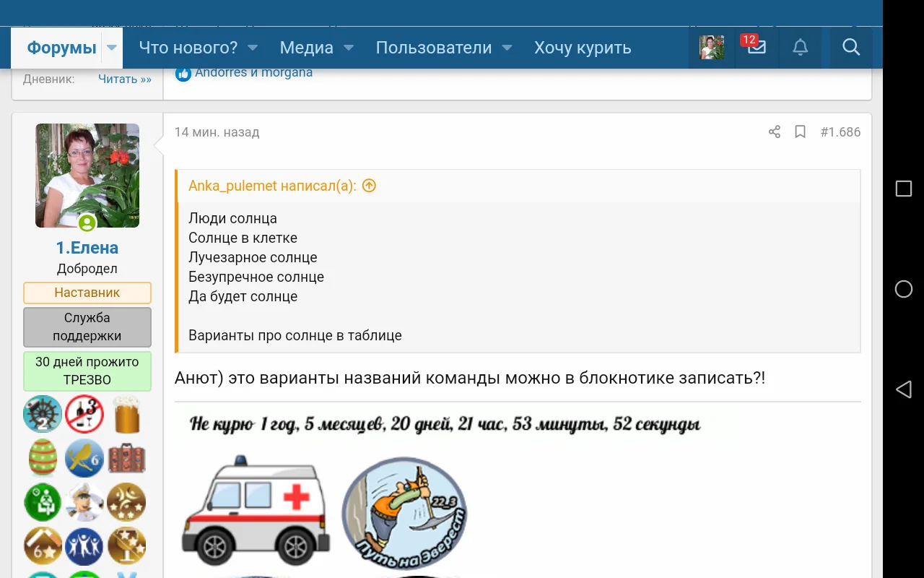Expand the Пользователи dropdown arrow
Screen dimensions: 924x578
[x=507, y=48]
